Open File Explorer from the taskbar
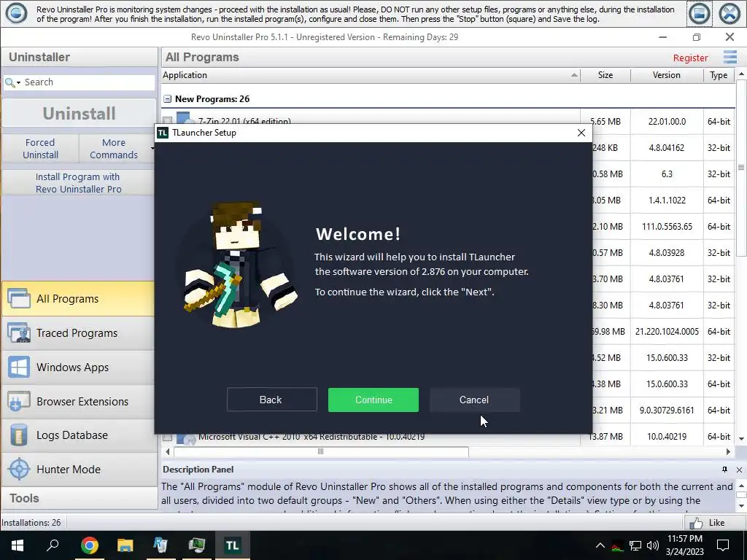 click(x=125, y=545)
